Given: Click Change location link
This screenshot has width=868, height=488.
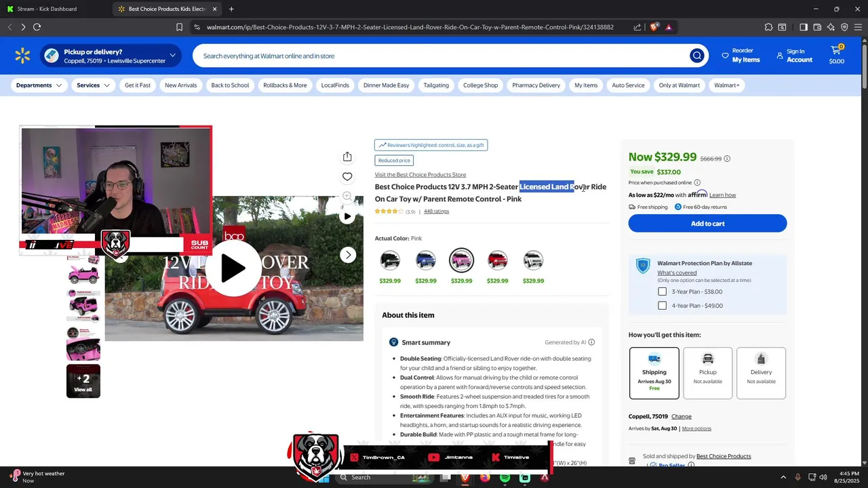Looking at the screenshot, I should (x=682, y=416).
